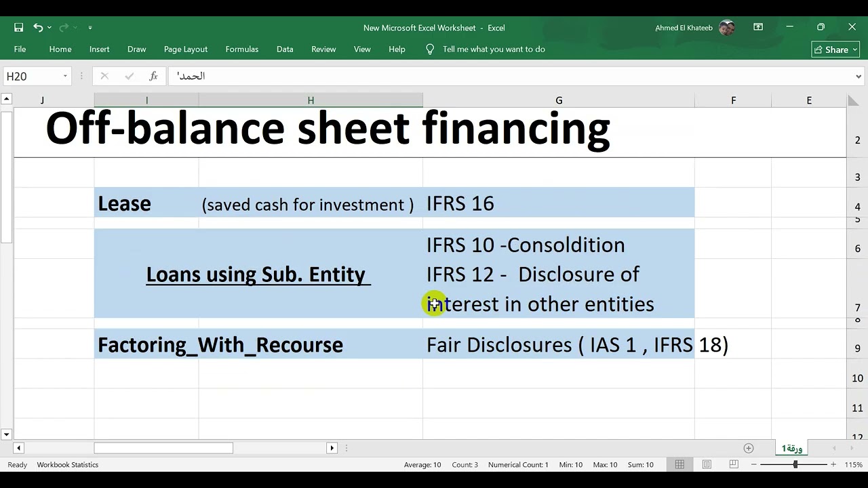Click Sum: 10 in the status bar
868x488 pixels.
[640, 464]
